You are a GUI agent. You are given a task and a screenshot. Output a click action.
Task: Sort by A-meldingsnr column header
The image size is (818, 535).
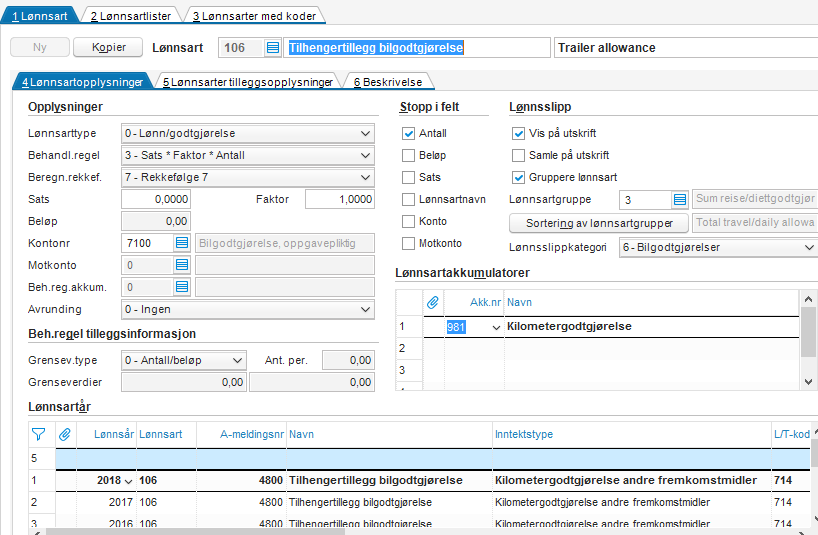coord(251,434)
